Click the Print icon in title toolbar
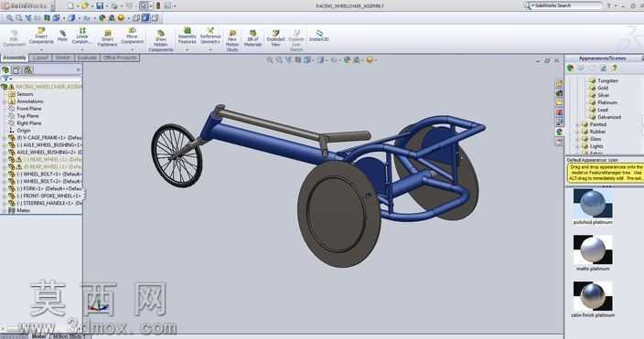This screenshot has height=339, width=644. click(x=114, y=5)
